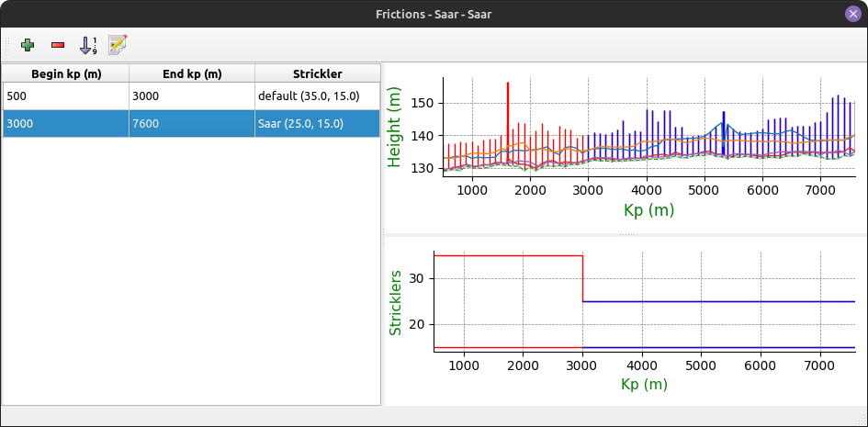The image size is (868, 427).
Task: Click the Strickler column header
Action: pos(317,73)
